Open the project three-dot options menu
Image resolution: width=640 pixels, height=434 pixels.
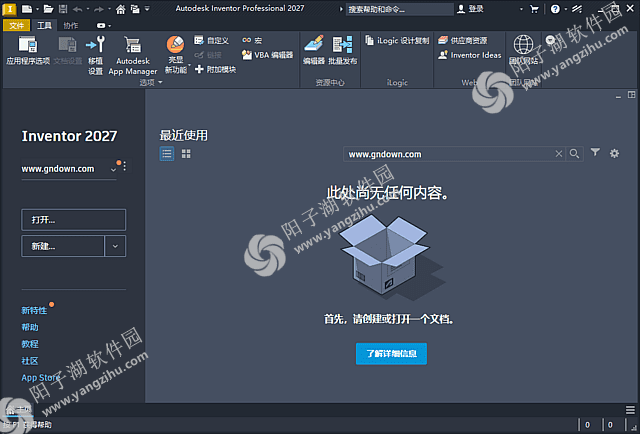(x=124, y=166)
